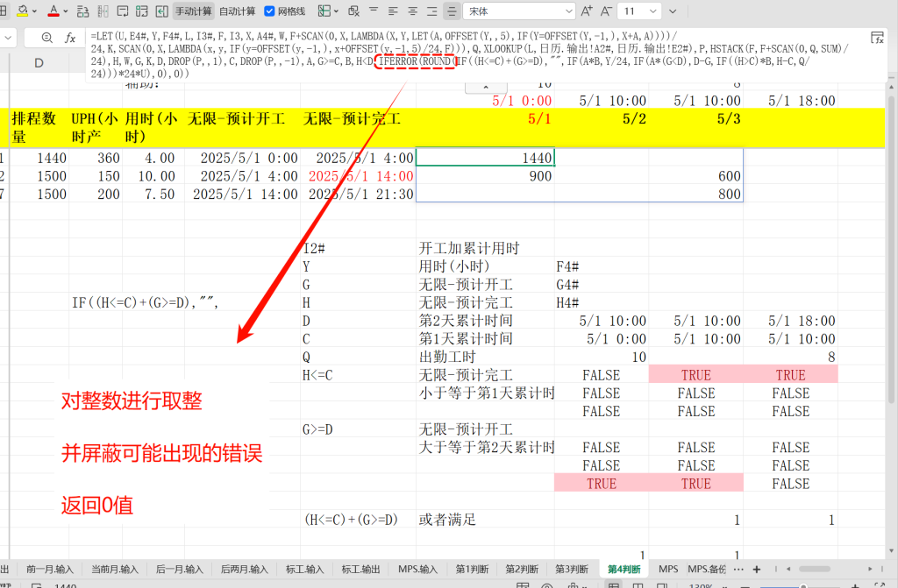
Task: Open the 当前月.输入 sheet tab
Action: pos(115,569)
